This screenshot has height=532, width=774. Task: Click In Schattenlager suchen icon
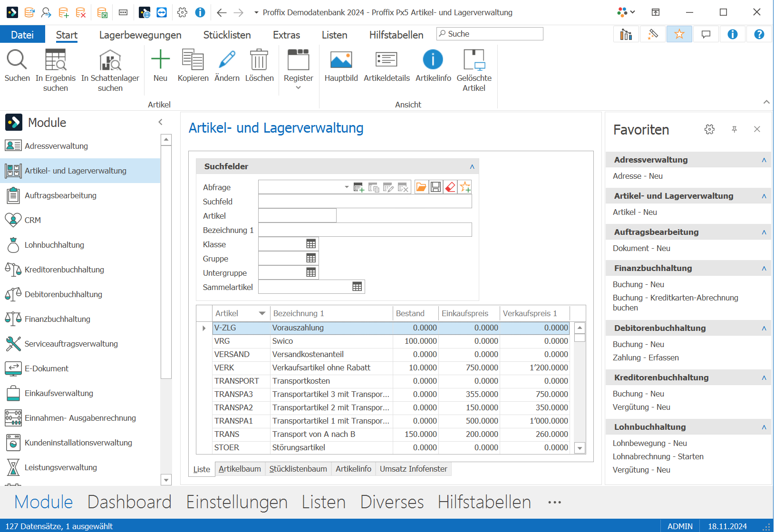point(110,60)
